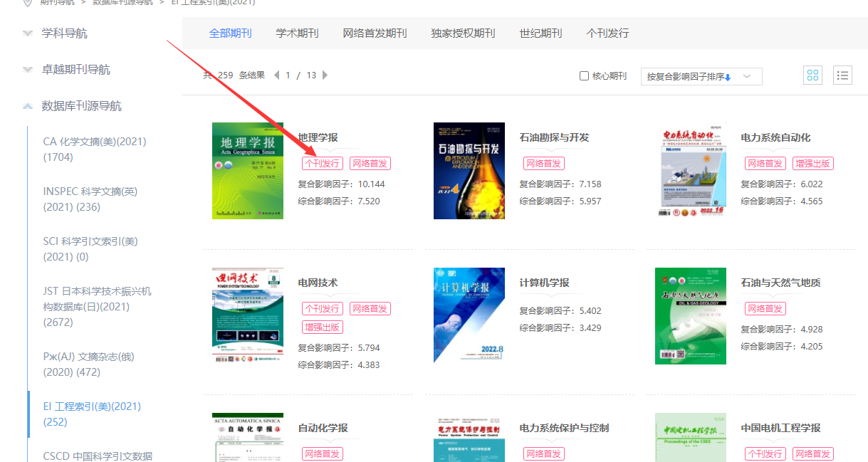This screenshot has height=462, width=868.
Task: Click 网络首发 tag under 石油勘探与开发
Action: pos(543,164)
